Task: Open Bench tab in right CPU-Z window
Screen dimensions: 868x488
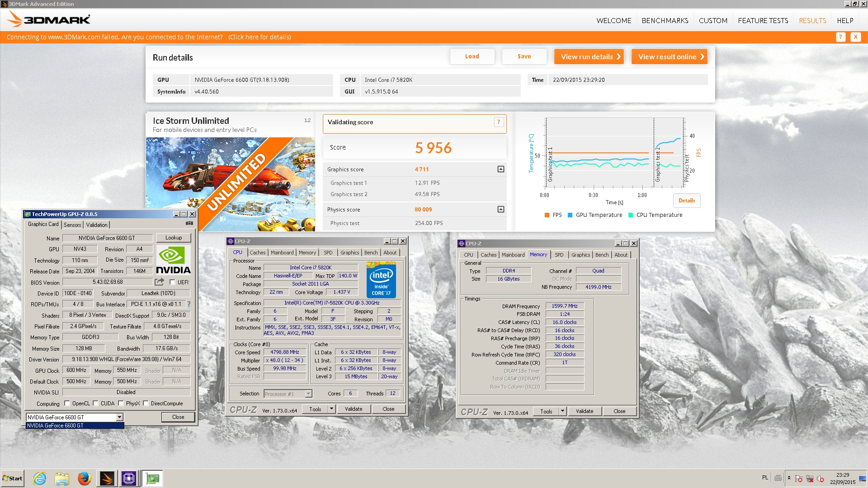Action: click(602, 255)
